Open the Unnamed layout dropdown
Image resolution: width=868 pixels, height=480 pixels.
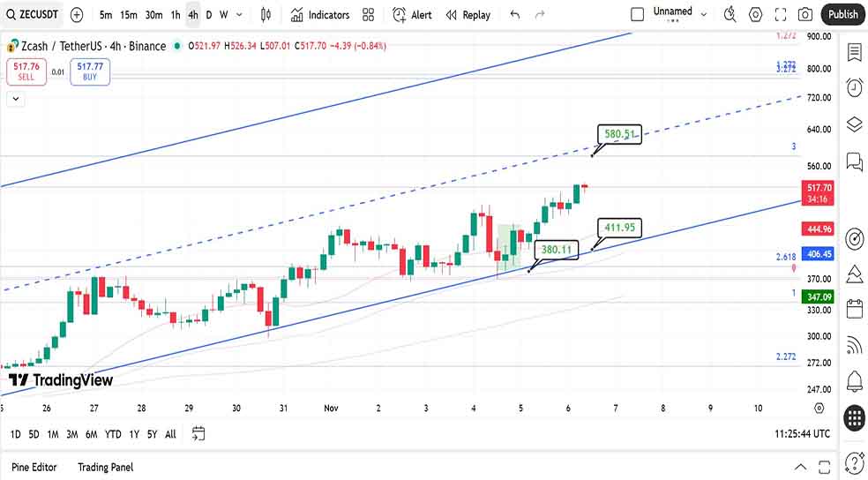click(703, 14)
